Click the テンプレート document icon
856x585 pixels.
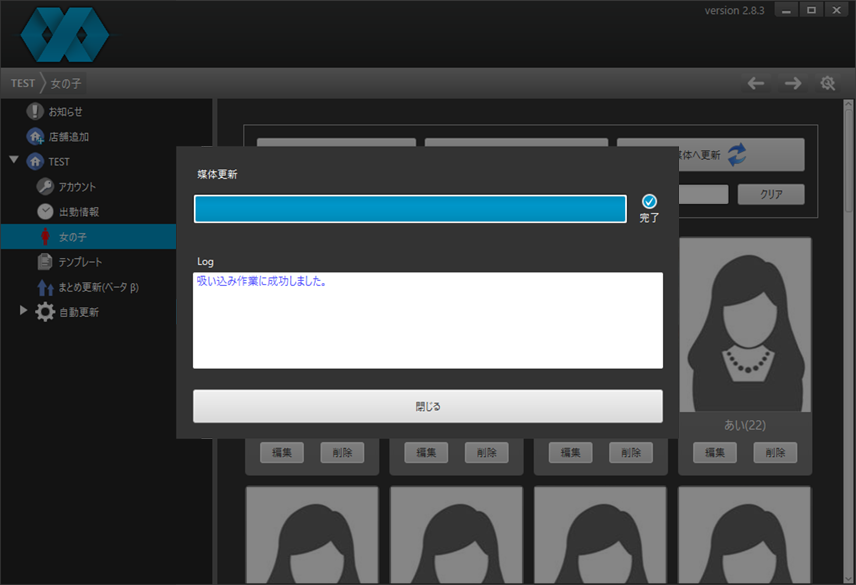pyautogui.click(x=45, y=262)
